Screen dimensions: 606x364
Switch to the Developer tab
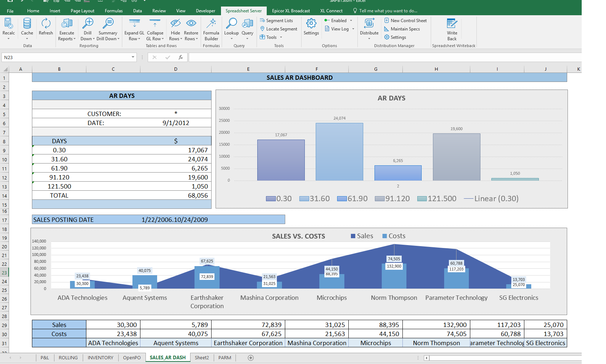[205, 11]
